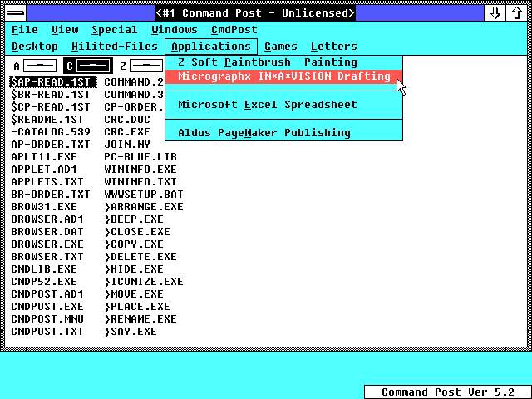Select drive Z icon
Viewport: 532px width, 399px height.
[x=141, y=66]
